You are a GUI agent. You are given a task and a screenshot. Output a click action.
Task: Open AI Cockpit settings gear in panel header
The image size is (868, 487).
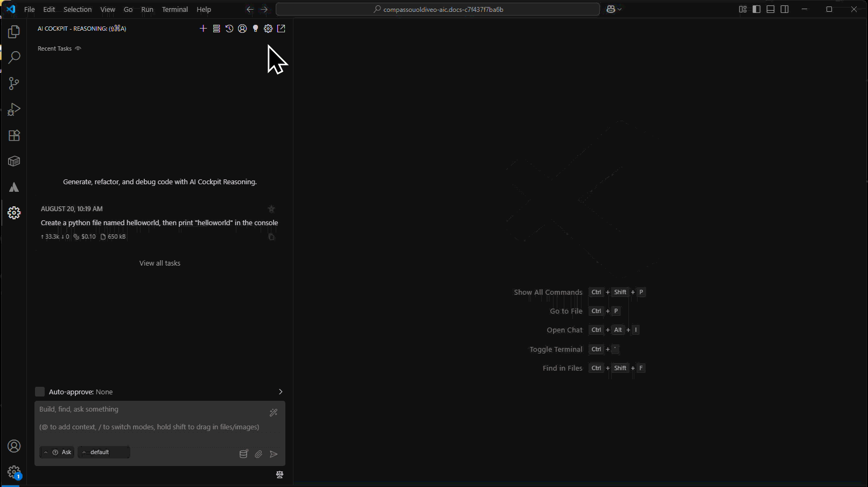268,29
